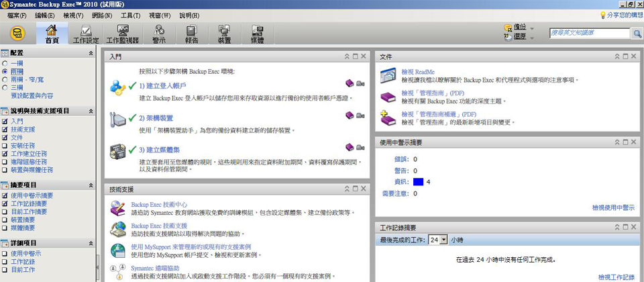This screenshot has height=282, width=644.
Task: Open the 備份 (Backup) dropdown arrow
Action: 532,29
